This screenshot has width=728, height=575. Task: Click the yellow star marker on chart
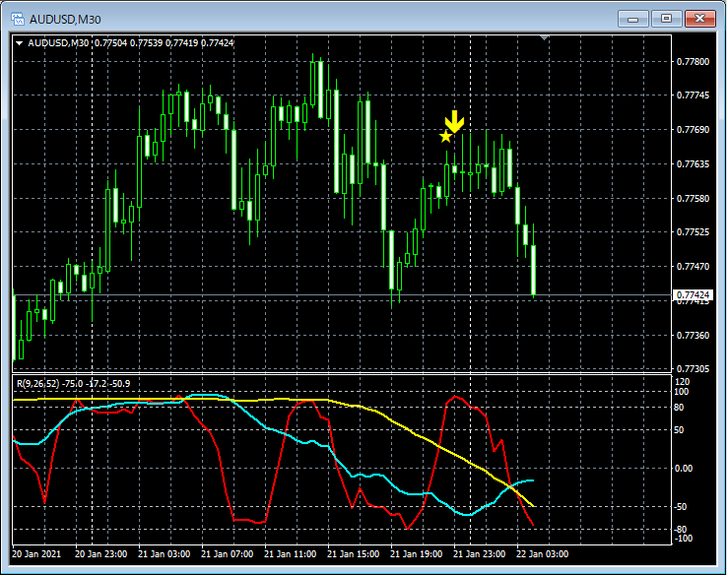[x=446, y=136]
